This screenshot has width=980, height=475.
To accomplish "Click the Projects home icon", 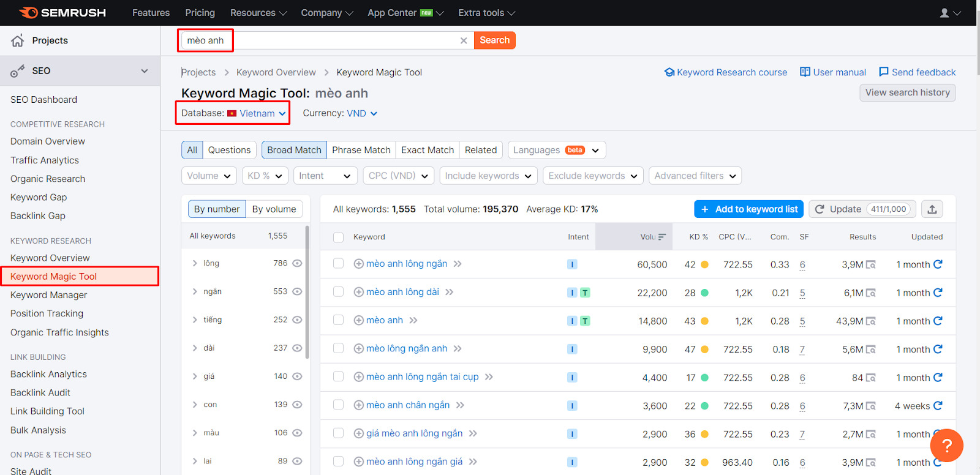I will coord(18,40).
